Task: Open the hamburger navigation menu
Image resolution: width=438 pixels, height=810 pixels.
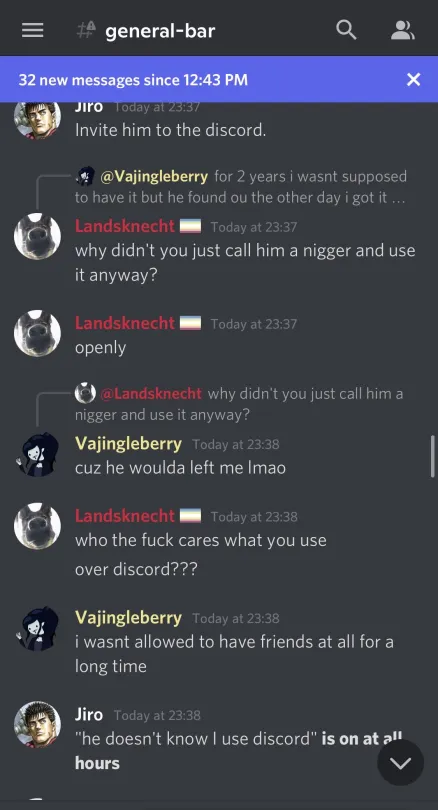Action: coord(33,30)
